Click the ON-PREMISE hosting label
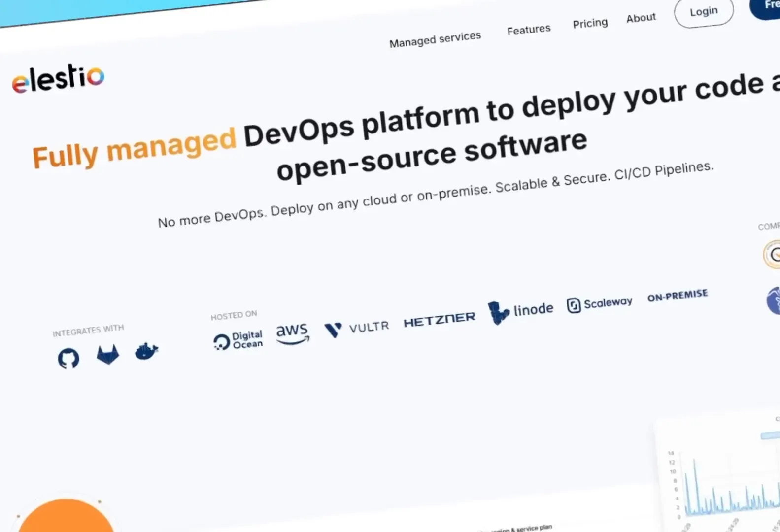The image size is (780, 532). tap(678, 296)
